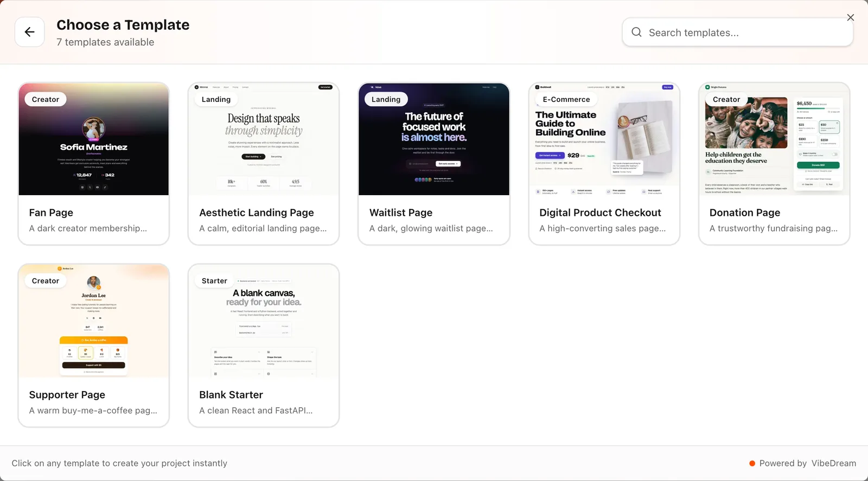Screen dimensions: 868x481
Task: Click the Starter tag on Blank Starter
Action: (214, 281)
